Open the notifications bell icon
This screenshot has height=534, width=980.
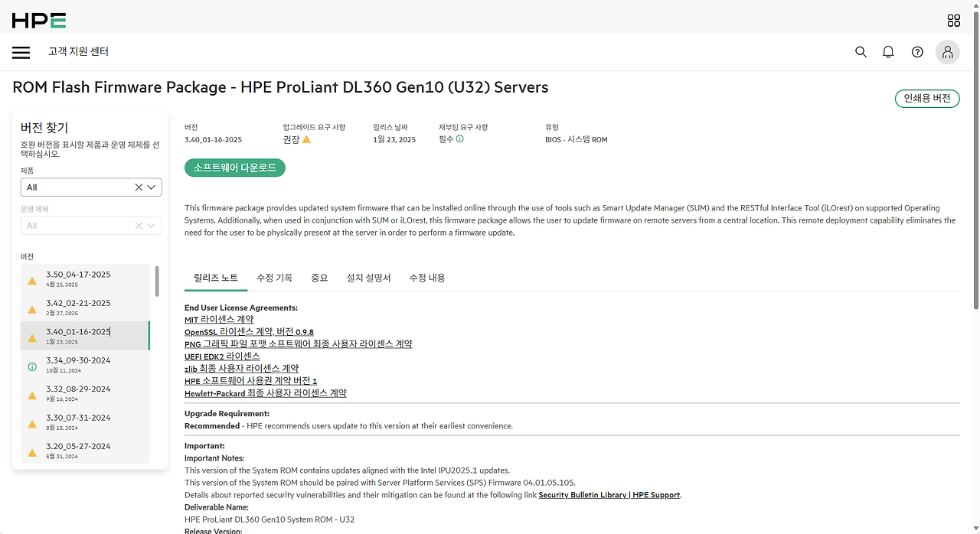coord(888,52)
